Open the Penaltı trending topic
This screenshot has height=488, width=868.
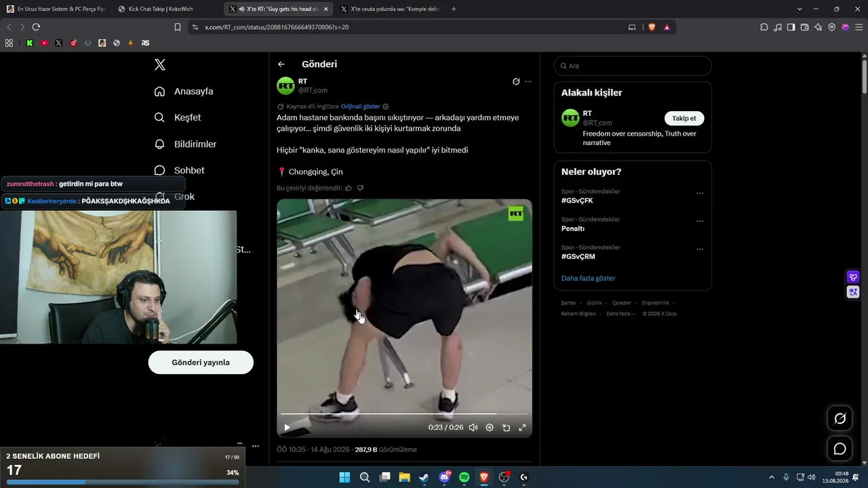573,228
